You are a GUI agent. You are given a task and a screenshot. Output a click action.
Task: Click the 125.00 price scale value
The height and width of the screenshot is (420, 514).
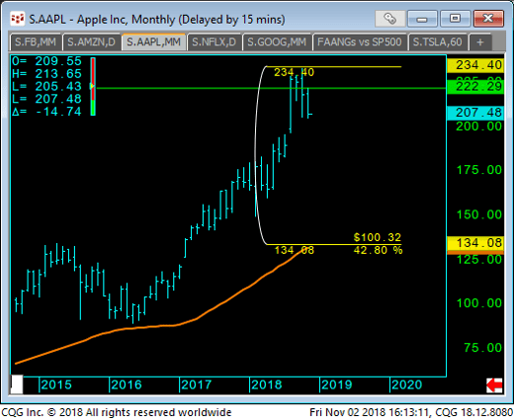pos(479,260)
